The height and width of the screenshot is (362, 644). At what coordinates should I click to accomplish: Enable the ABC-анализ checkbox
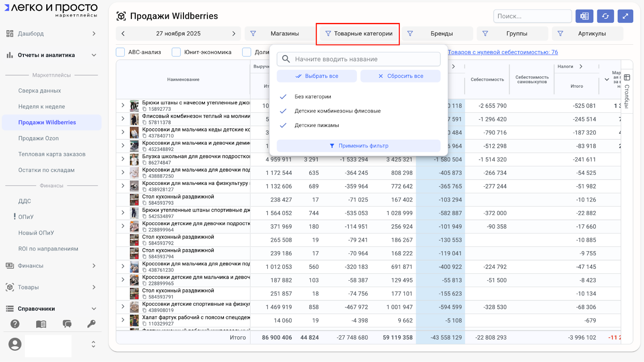(120, 52)
